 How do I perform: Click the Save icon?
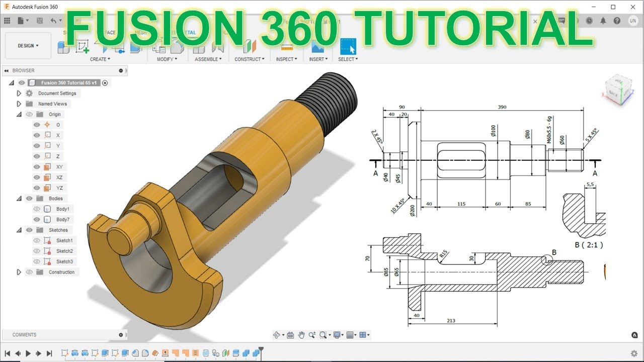[x=39, y=21]
